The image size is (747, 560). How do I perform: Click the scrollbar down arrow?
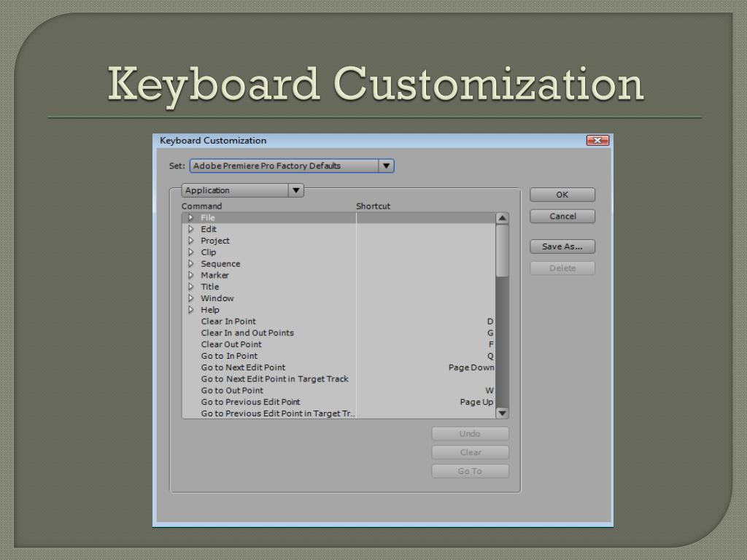click(502, 413)
